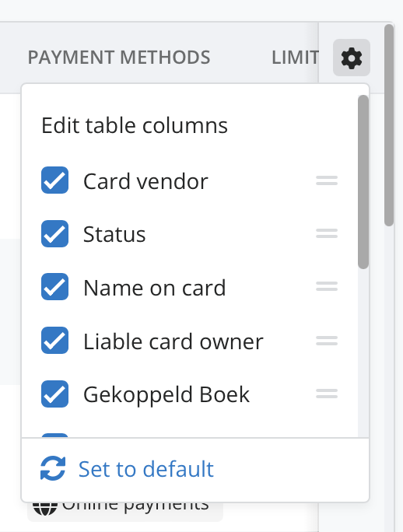Viewport: 403px width, 532px height.
Task: Click the reorder handle for Liable card owner
Action: click(x=327, y=341)
